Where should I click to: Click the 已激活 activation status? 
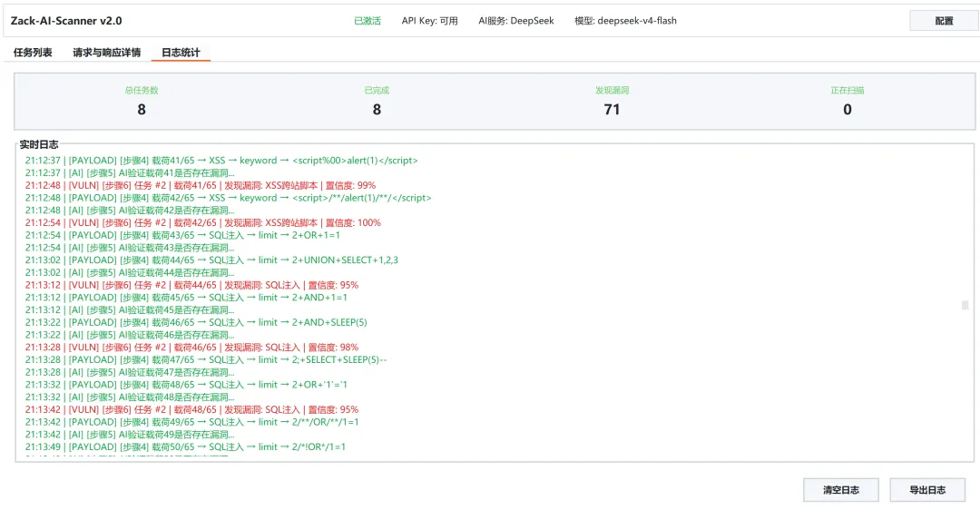pos(367,21)
